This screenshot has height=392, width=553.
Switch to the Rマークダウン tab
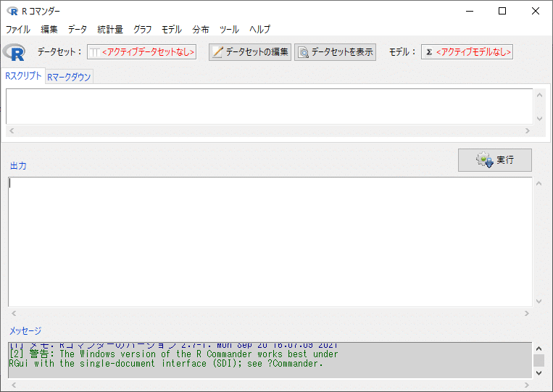click(69, 77)
